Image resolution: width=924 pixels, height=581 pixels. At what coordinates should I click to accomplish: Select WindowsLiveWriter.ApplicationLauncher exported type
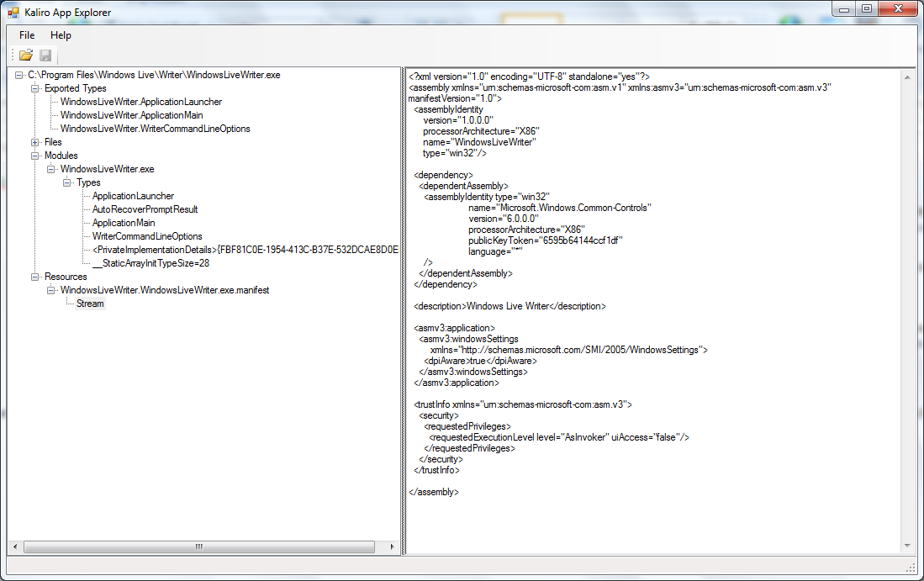point(141,102)
